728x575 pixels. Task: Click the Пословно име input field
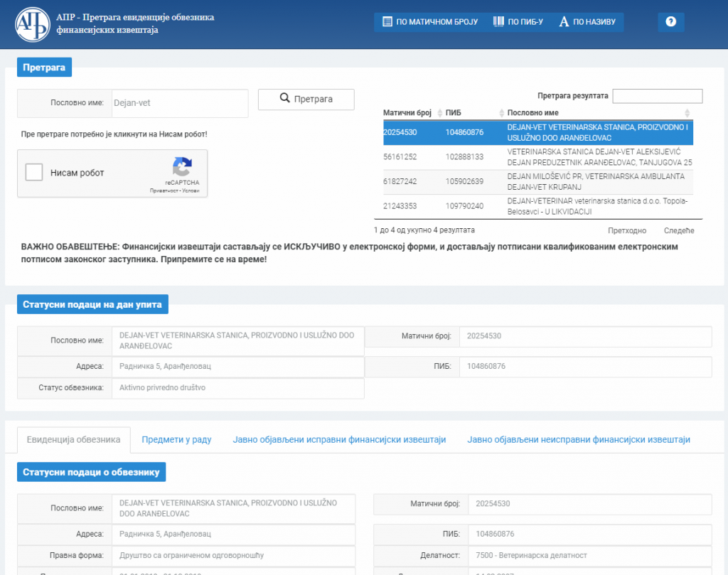pos(178,103)
